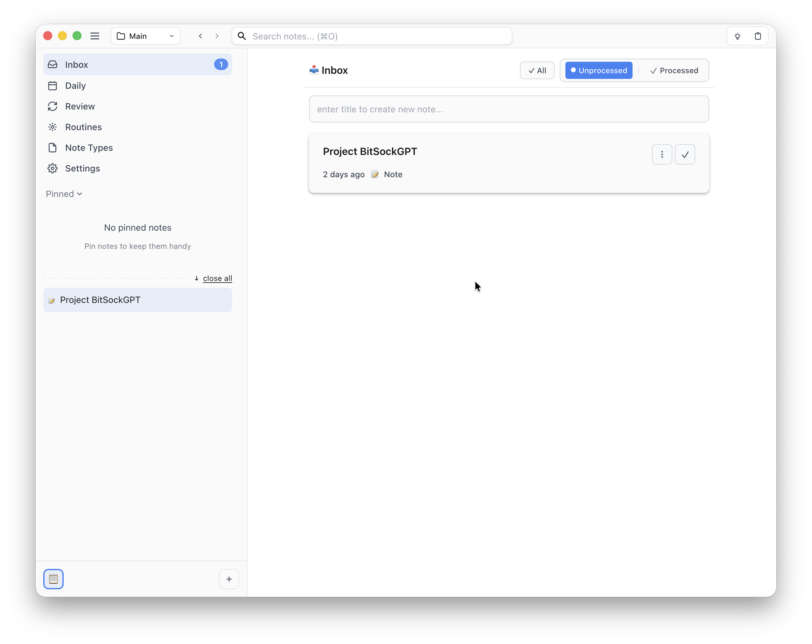Open the Routines section
Screen dimensions: 812x644
(83, 127)
